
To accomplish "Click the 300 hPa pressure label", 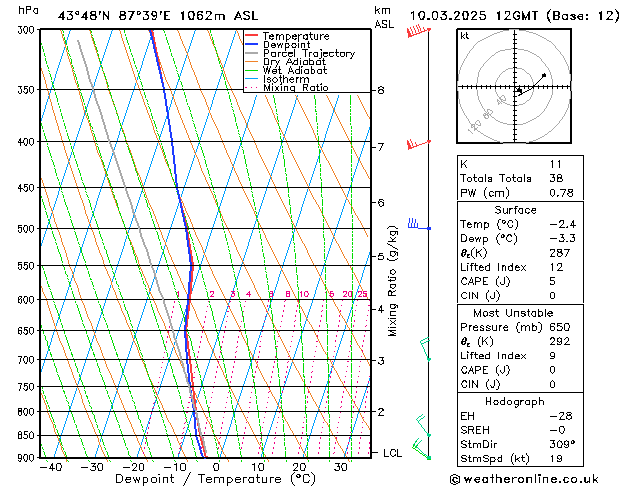I will click(x=28, y=30).
